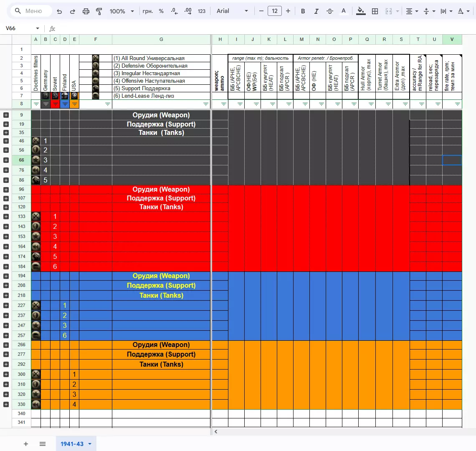Screen dimensions: 476x451
Task: Expand the group at row 266
Action: (6, 345)
